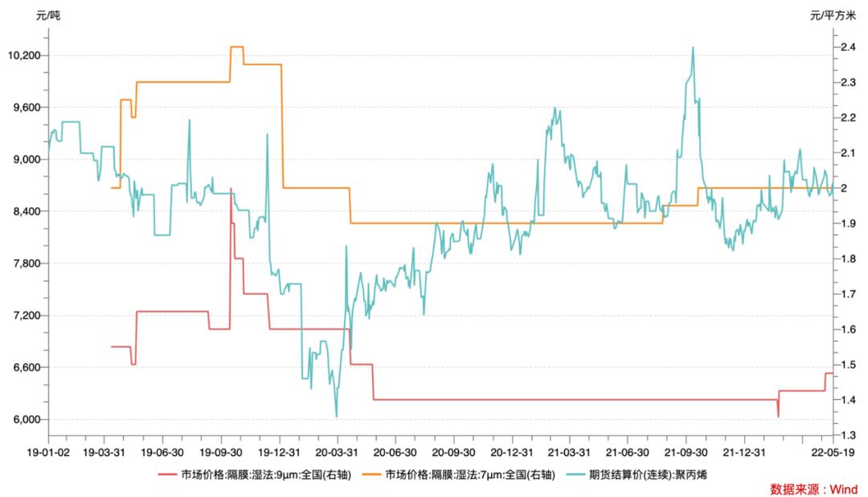The height and width of the screenshot is (497, 868).
Task: Select the 22-05-19 date tick label
Action: pyautogui.click(x=833, y=452)
